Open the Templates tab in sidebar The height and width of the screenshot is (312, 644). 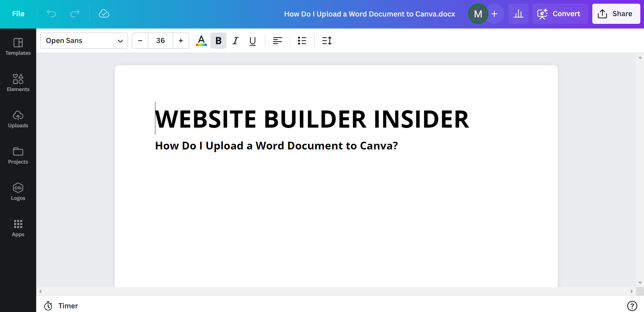pyautogui.click(x=18, y=46)
